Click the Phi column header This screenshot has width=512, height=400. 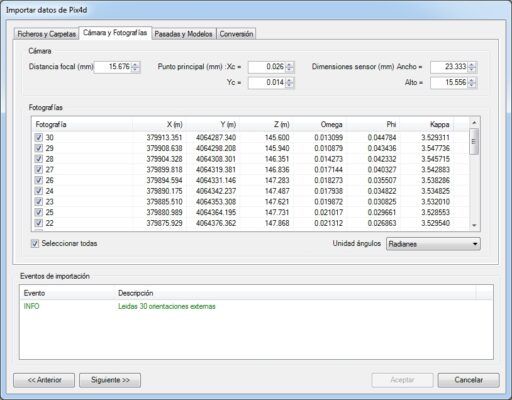click(x=373, y=124)
